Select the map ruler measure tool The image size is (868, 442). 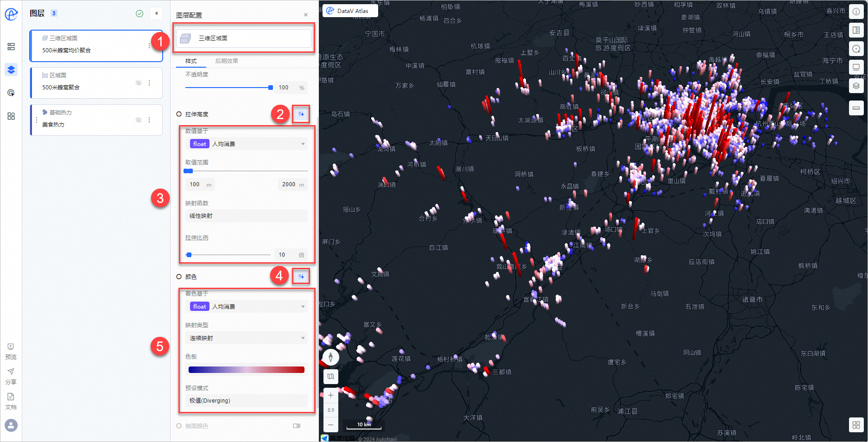point(856,108)
